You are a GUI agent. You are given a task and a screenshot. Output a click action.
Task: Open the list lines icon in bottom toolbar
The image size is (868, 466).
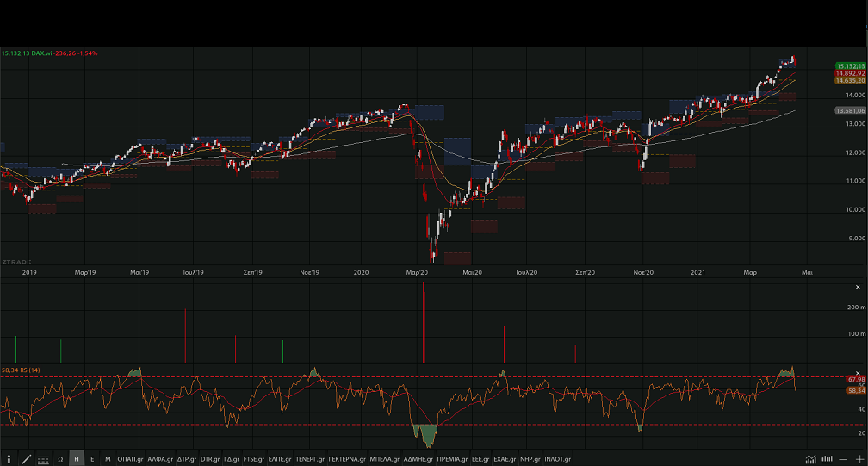click(43, 459)
